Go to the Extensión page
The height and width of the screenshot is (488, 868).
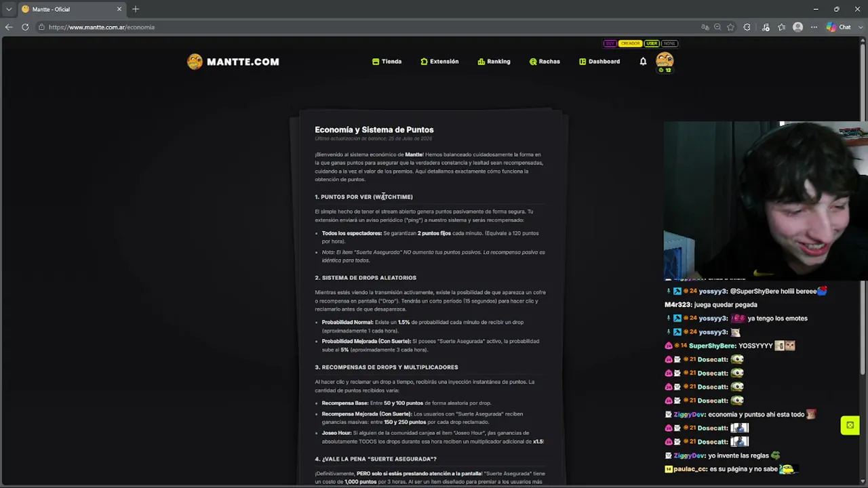(x=439, y=62)
